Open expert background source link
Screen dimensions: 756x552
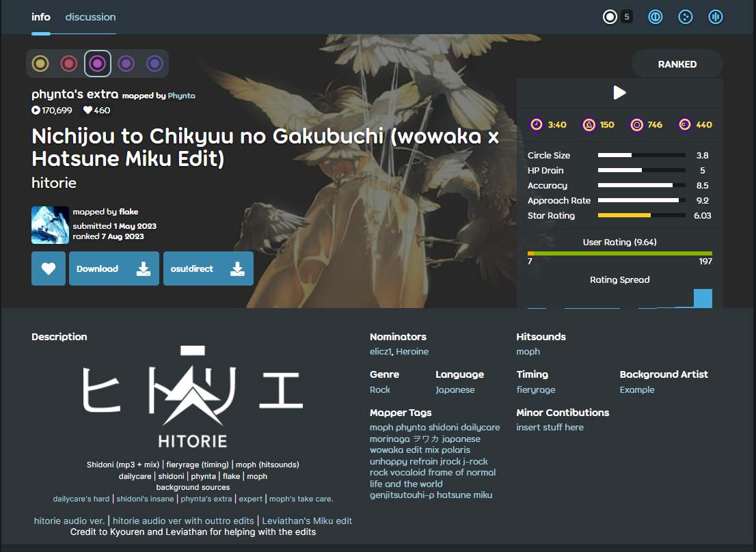pos(251,499)
